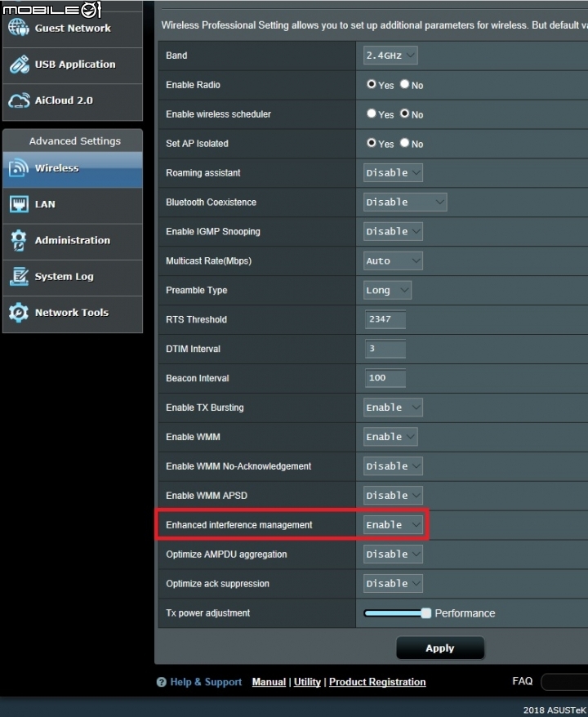Viewport: 588px width, 717px height.
Task: Click the Network Tools icon
Action: click(x=19, y=312)
